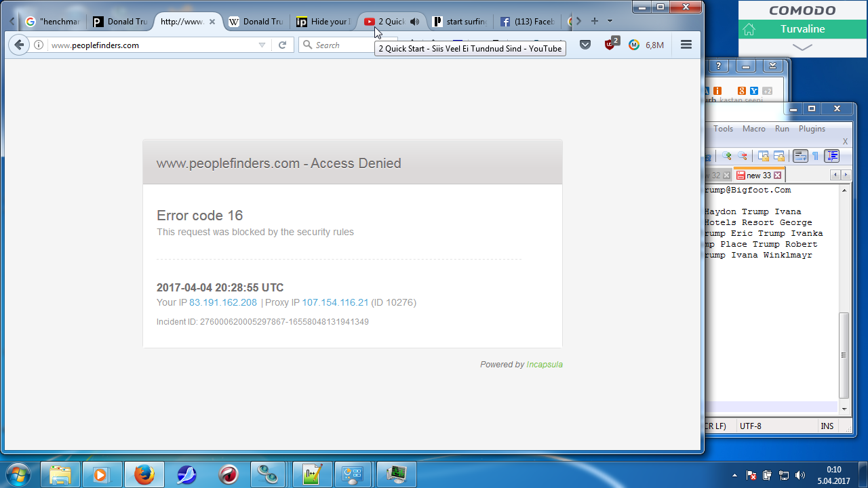Screen dimensions: 868x488
Task: Open the uBlock extension icon showing 2
Action: pyautogui.click(x=610, y=45)
